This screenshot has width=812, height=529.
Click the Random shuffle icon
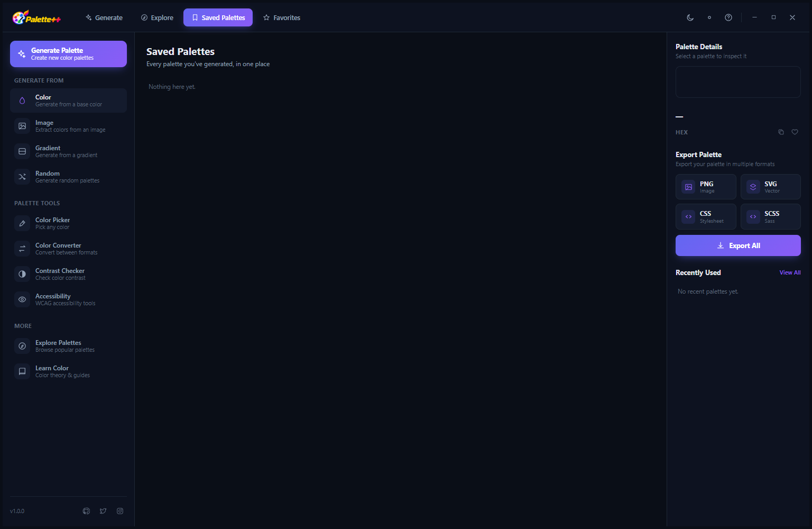pyautogui.click(x=22, y=177)
